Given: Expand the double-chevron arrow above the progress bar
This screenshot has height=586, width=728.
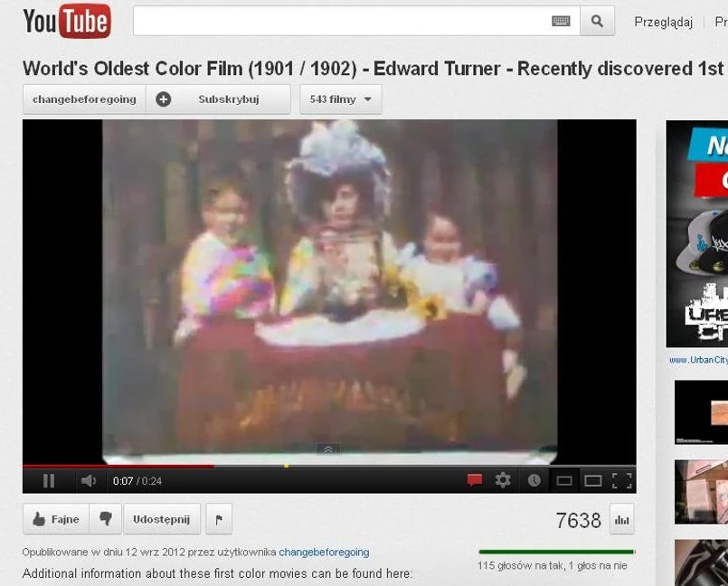Looking at the screenshot, I should tap(327, 449).
